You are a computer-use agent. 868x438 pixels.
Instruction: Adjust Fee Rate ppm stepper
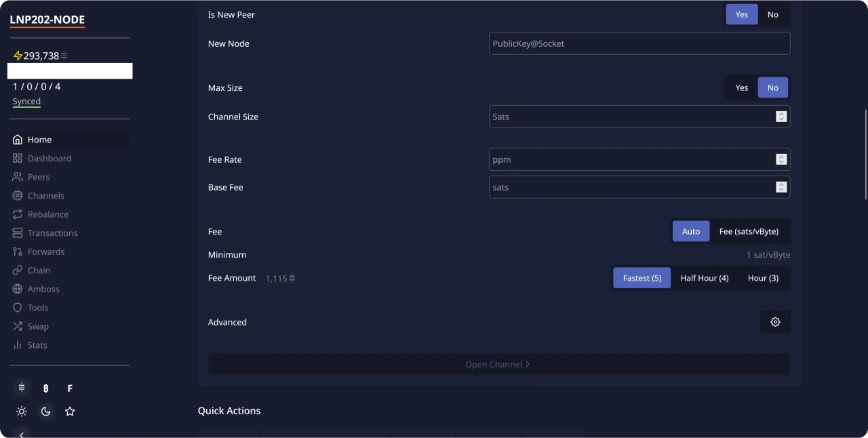781,159
